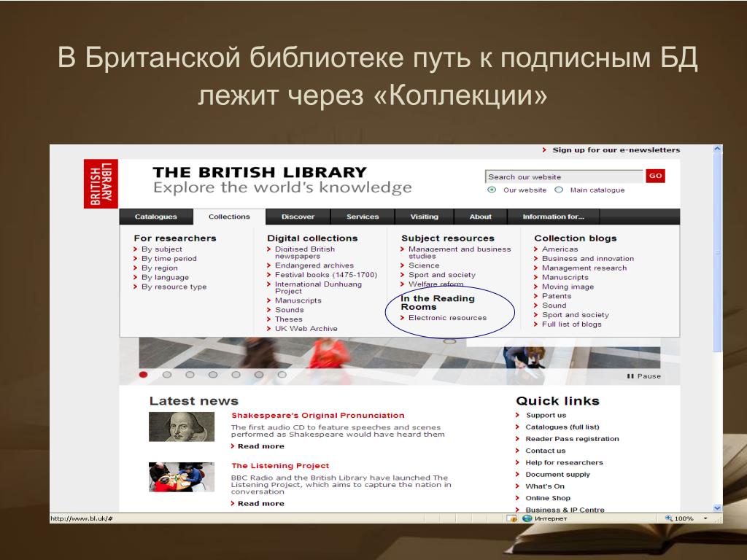Click Read more under Listening Project
Screen dimensions: 747x560
click(260, 503)
